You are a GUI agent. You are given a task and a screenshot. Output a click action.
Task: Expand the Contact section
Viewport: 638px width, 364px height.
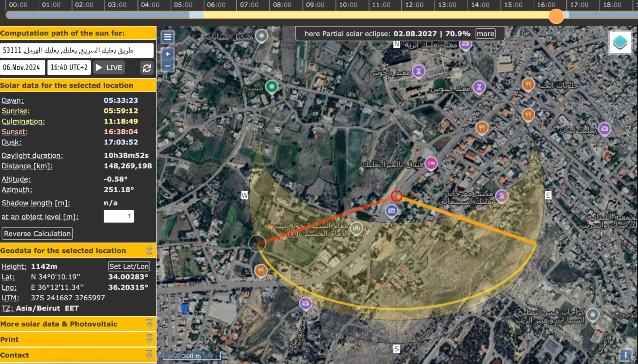[149, 354]
